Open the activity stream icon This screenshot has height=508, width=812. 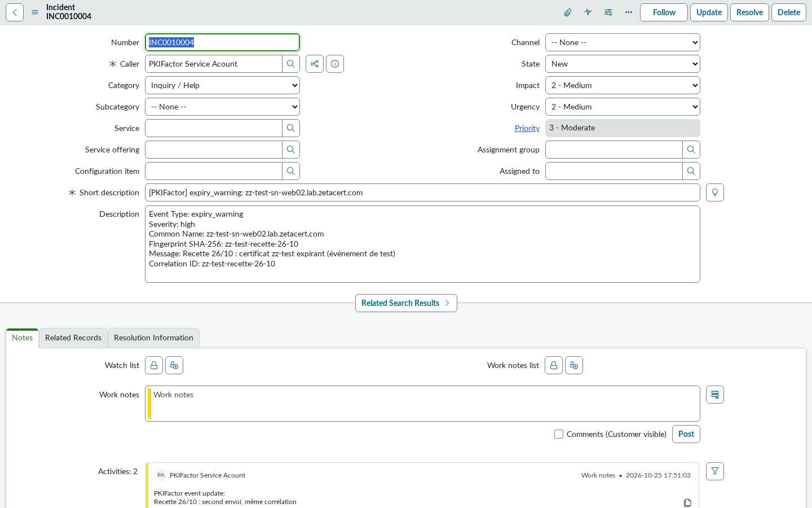[x=588, y=12]
